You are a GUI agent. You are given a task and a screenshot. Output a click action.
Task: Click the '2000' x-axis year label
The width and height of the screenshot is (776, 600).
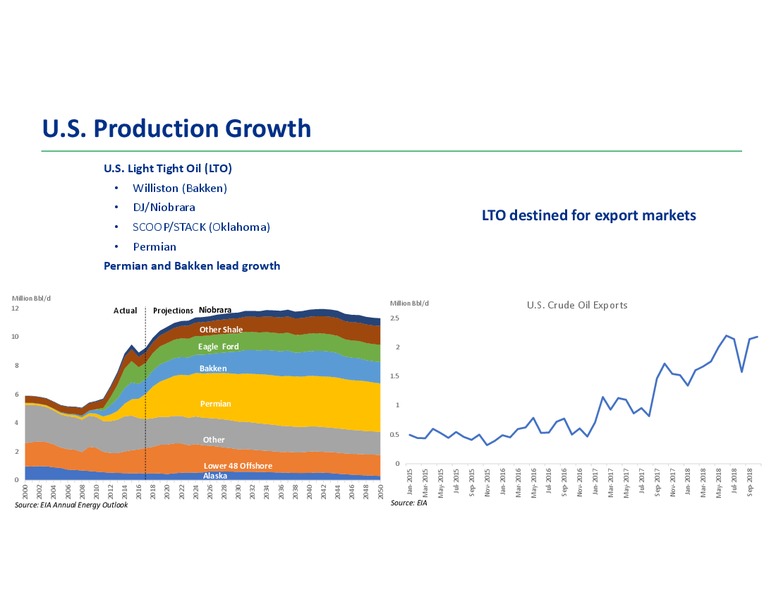click(x=25, y=491)
